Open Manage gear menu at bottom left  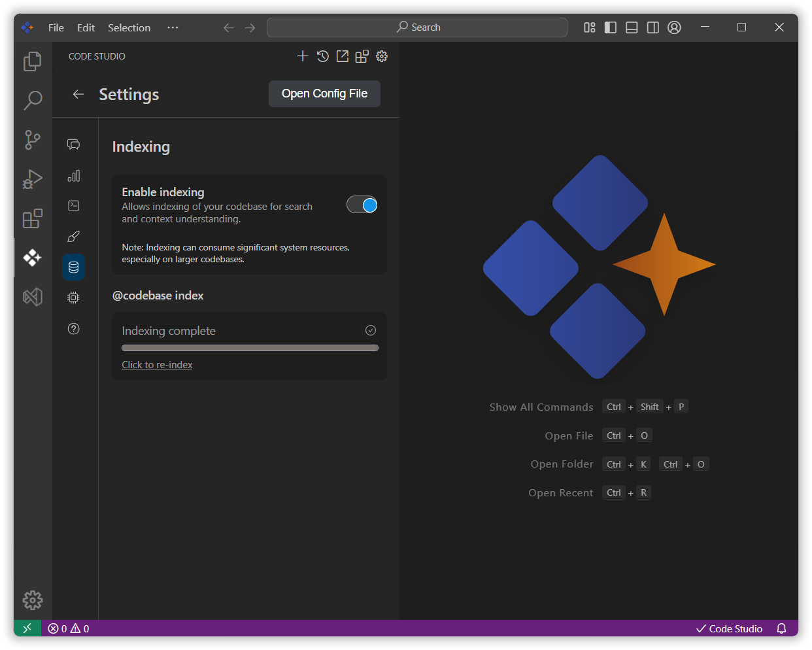pyautogui.click(x=33, y=600)
